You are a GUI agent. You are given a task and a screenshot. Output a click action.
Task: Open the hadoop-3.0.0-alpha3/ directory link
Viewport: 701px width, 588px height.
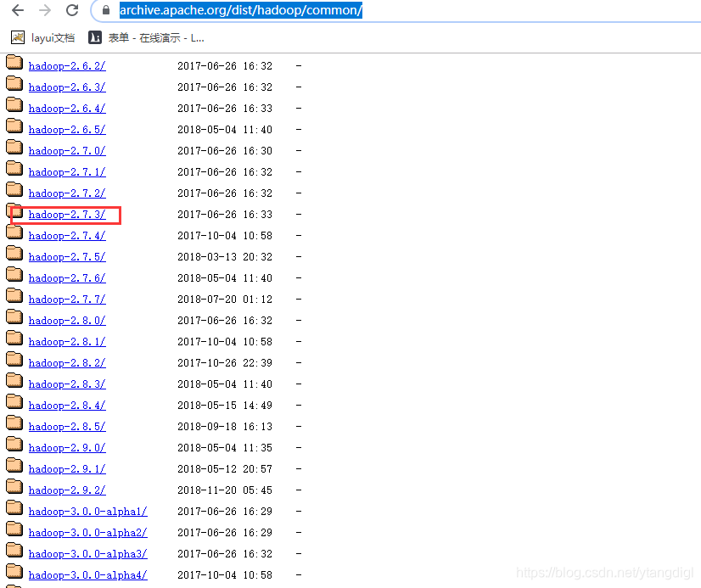click(x=88, y=554)
